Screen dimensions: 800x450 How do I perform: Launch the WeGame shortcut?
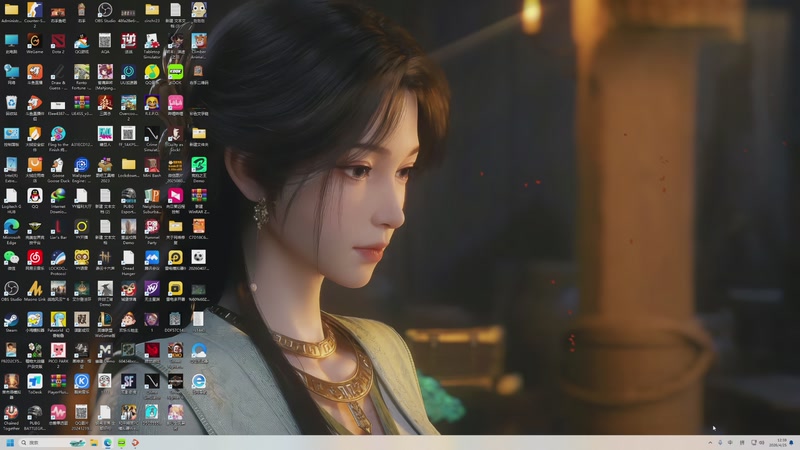[35, 41]
